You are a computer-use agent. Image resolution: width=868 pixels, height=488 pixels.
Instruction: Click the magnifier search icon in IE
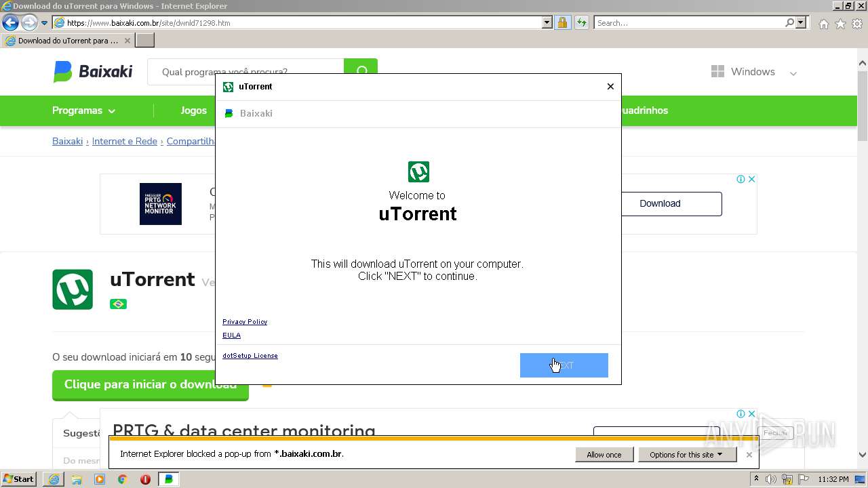point(789,23)
